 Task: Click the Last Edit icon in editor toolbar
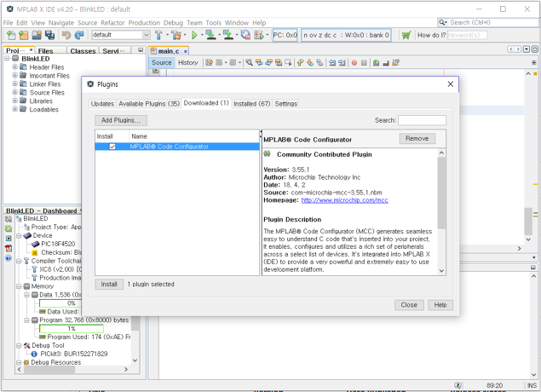(x=209, y=62)
